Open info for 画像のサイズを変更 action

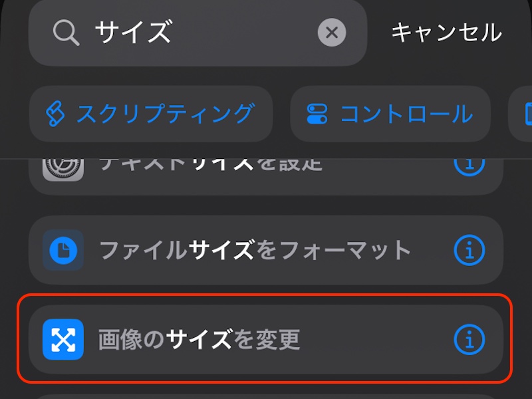tap(469, 339)
